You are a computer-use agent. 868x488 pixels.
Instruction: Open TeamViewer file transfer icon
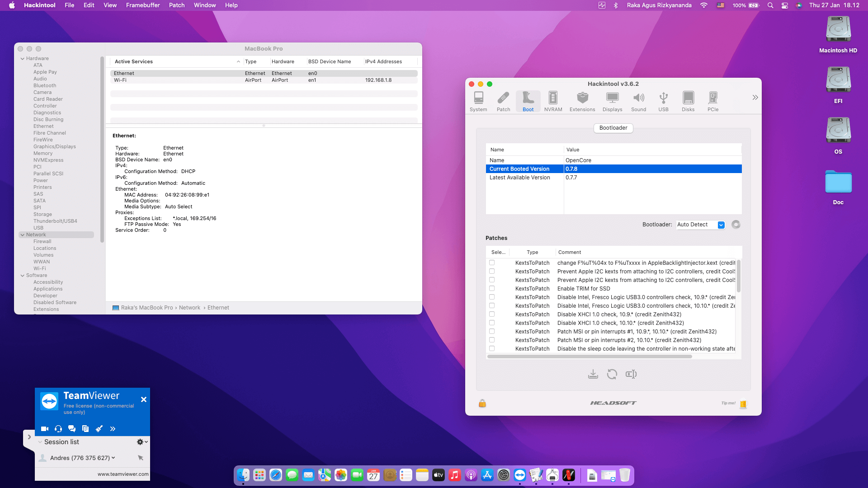[x=85, y=429]
